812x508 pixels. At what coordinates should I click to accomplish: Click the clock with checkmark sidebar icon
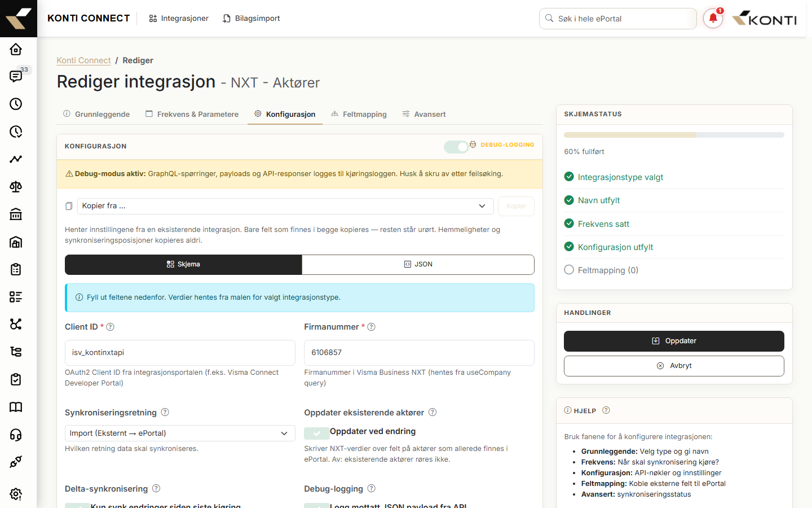[x=16, y=132]
